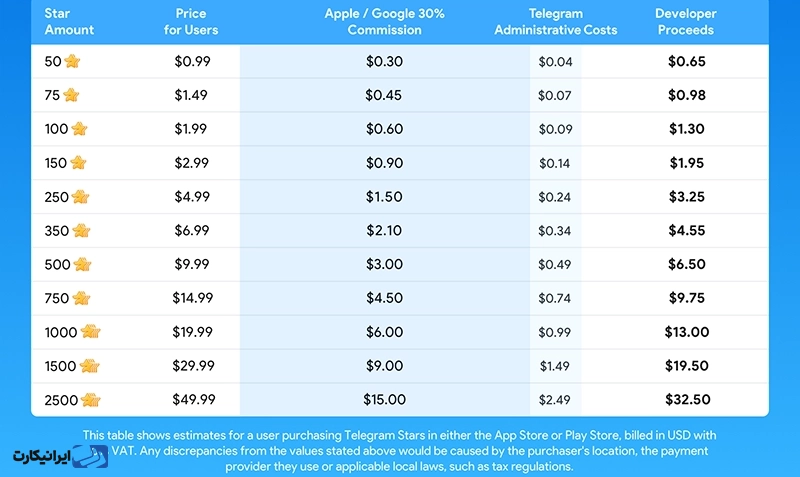Click the star icon beside 75

[72, 96]
